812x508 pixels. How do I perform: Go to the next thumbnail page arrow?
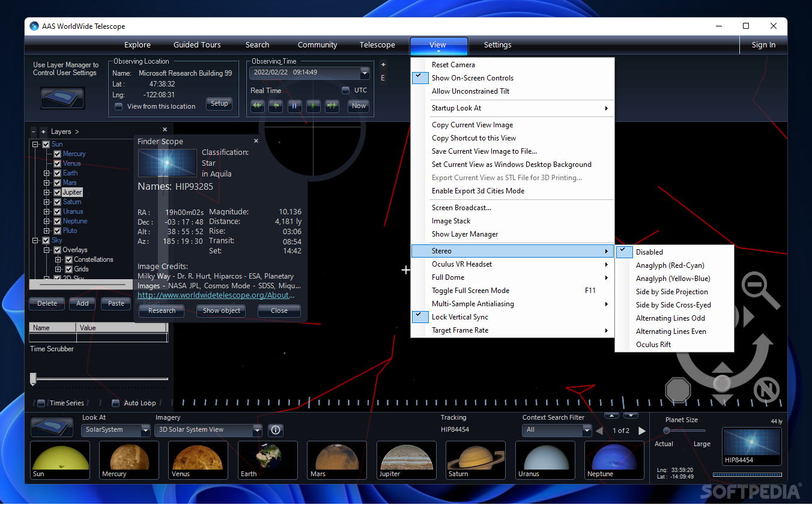[642, 431]
